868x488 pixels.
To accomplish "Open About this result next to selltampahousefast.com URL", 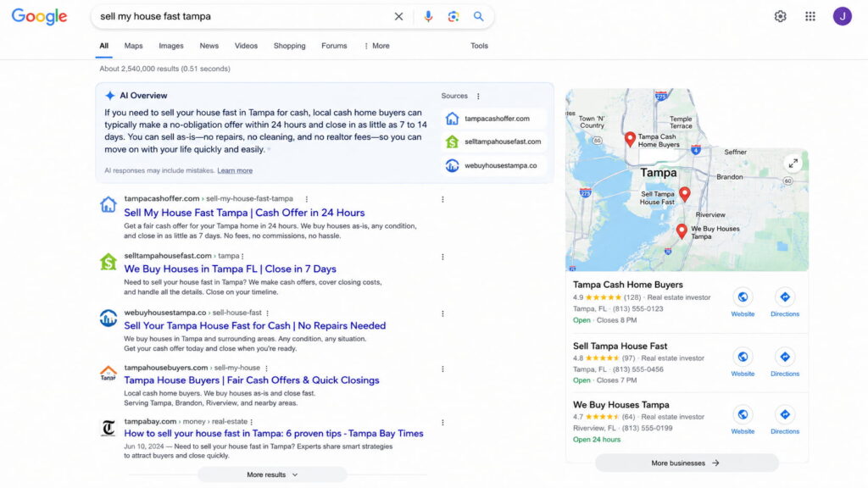I will (242, 256).
